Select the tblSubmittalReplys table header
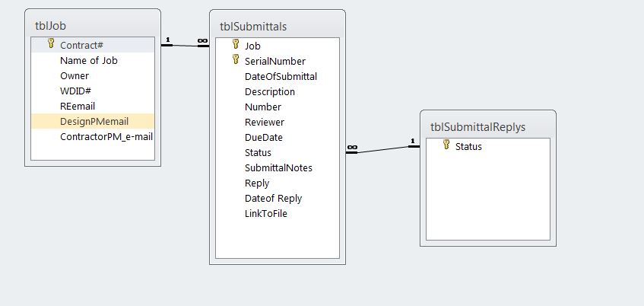The height and width of the screenshot is (306, 644). pos(487,126)
